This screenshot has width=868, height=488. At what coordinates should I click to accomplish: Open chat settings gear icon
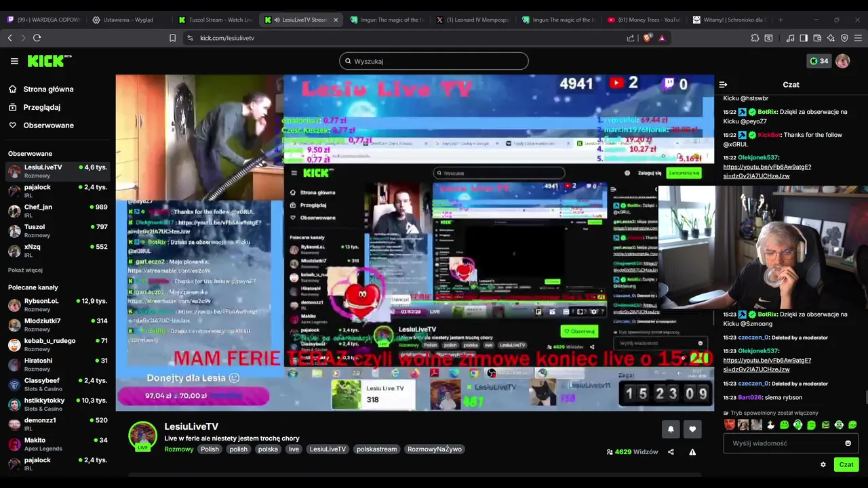point(823,464)
